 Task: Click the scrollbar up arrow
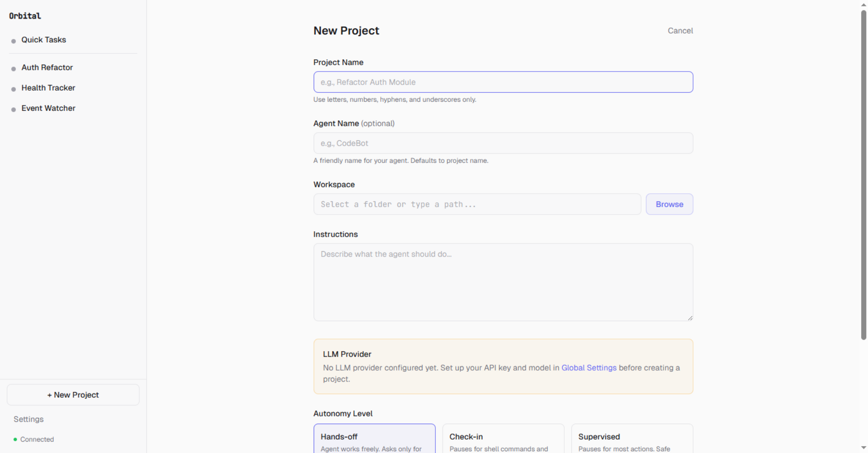tap(863, 4)
